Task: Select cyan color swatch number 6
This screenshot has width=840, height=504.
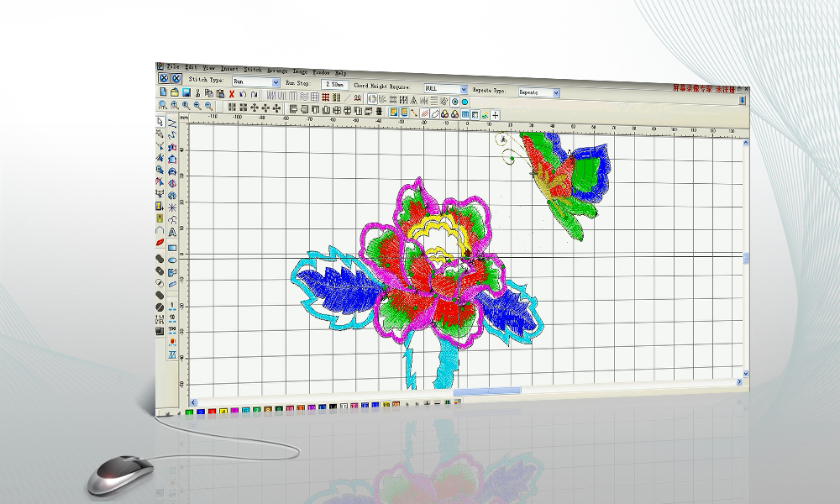Action: pos(246,411)
